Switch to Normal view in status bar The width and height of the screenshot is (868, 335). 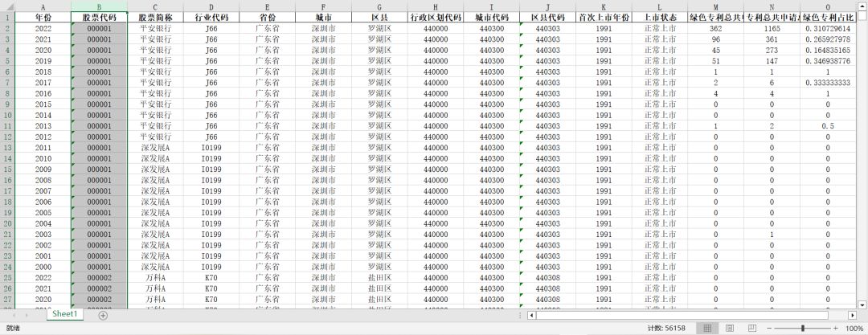tap(707, 329)
